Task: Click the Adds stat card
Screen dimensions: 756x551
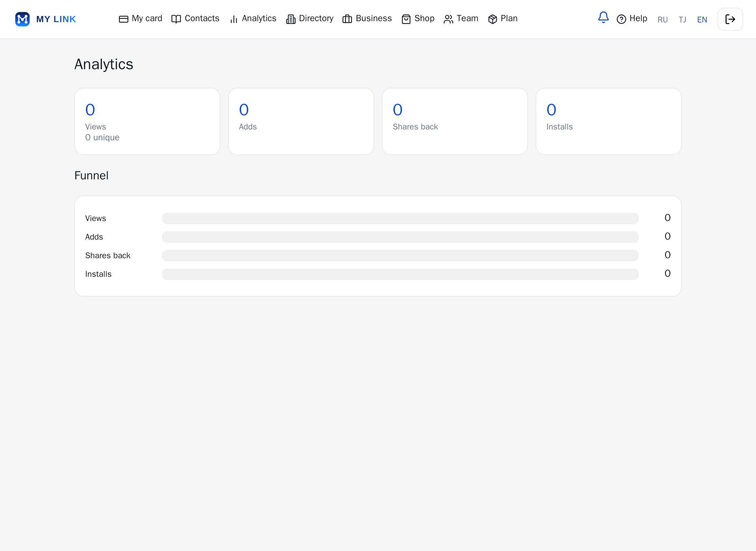Action: coord(301,121)
